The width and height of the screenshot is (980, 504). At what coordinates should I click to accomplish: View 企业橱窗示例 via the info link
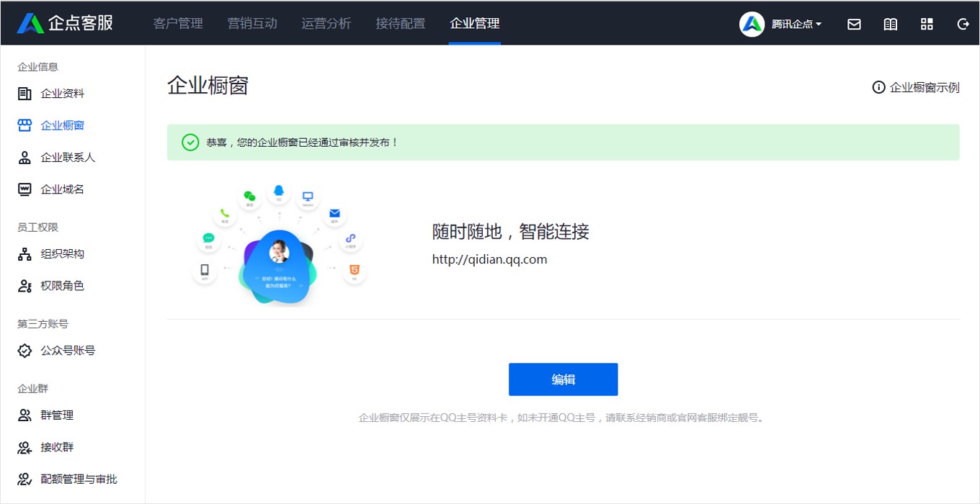click(916, 87)
